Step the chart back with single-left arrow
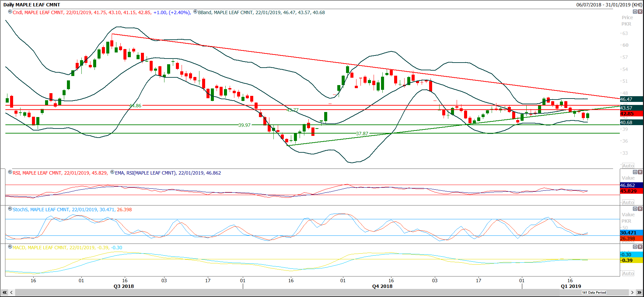This screenshot has height=297, width=644. (x=11, y=293)
